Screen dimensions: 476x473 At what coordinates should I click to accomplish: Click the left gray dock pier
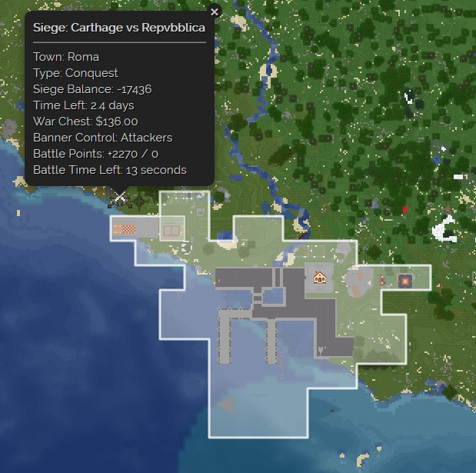pos(225,336)
